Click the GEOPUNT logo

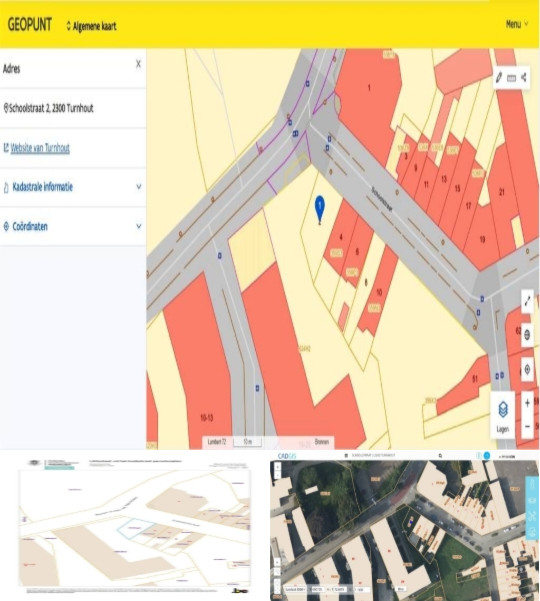tap(30, 25)
